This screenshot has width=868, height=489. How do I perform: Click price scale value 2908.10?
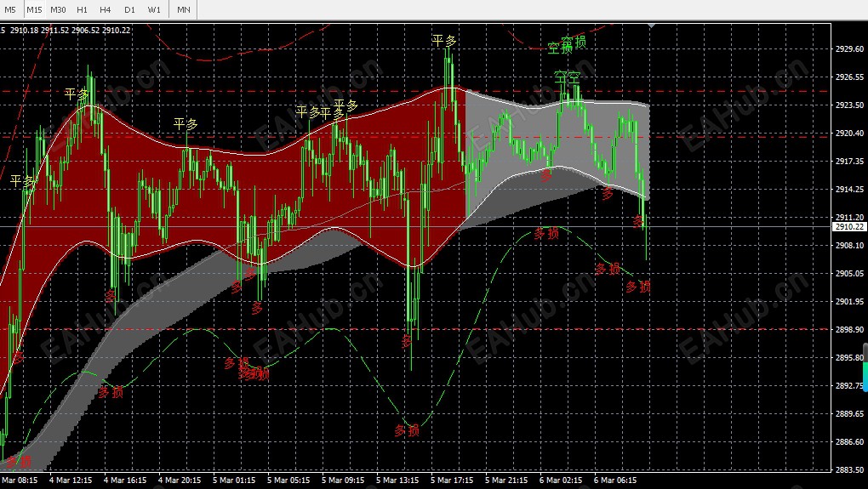click(x=849, y=245)
